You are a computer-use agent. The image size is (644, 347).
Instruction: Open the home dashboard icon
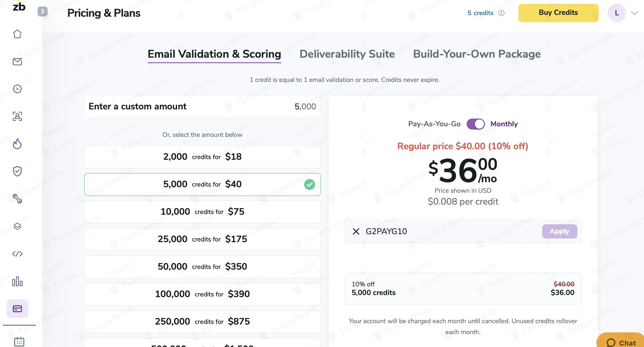tap(17, 34)
